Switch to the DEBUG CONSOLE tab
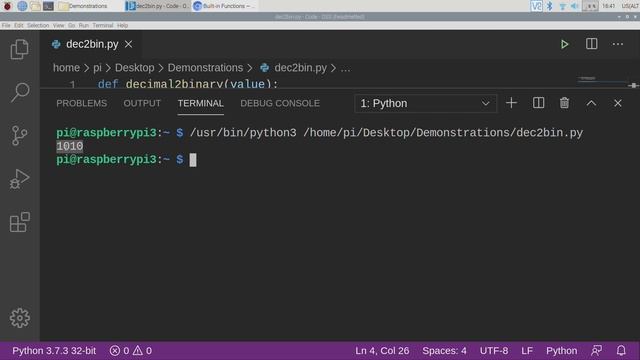This screenshot has height=360, width=640. 280,103
